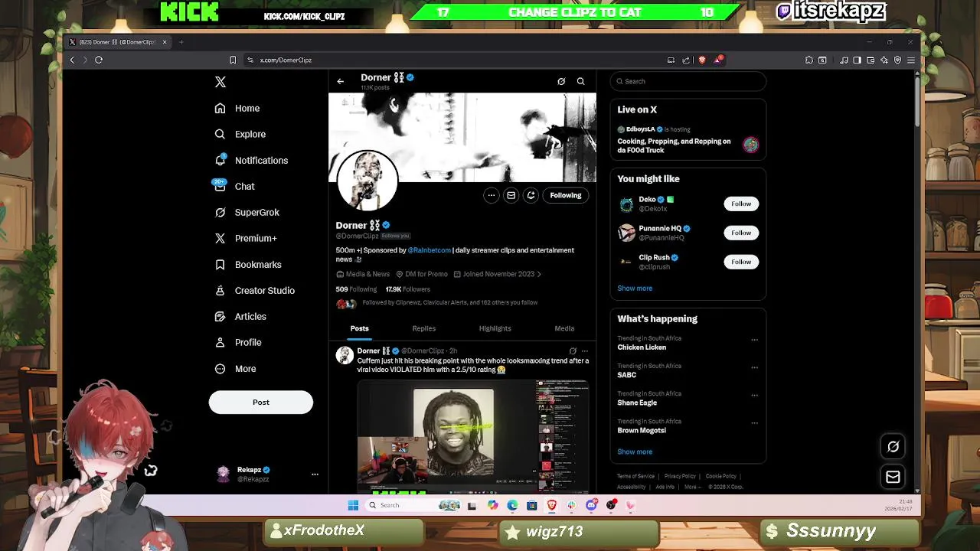Click the white Post button
The height and width of the screenshot is (551, 980).
pyautogui.click(x=261, y=402)
